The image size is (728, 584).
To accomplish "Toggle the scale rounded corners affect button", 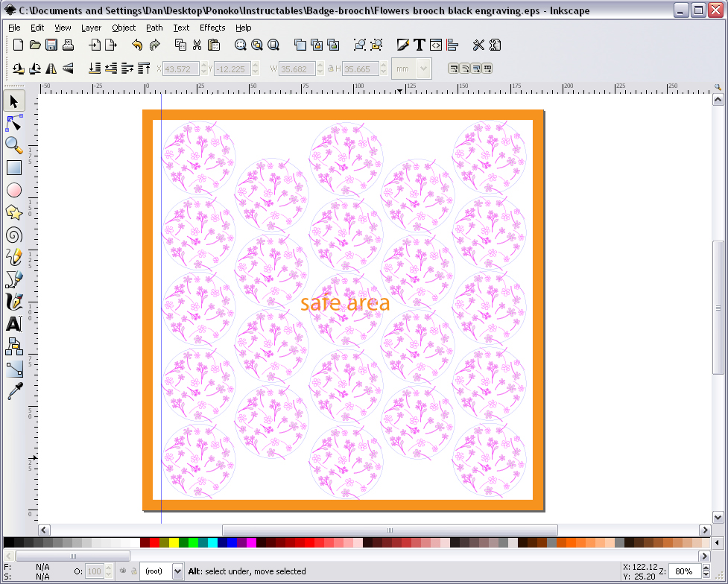I will (x=464, y=69).
